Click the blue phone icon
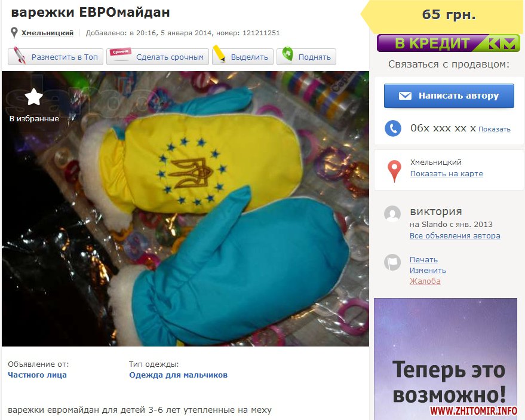Screen dimensions: 525x420 [393, 128]
